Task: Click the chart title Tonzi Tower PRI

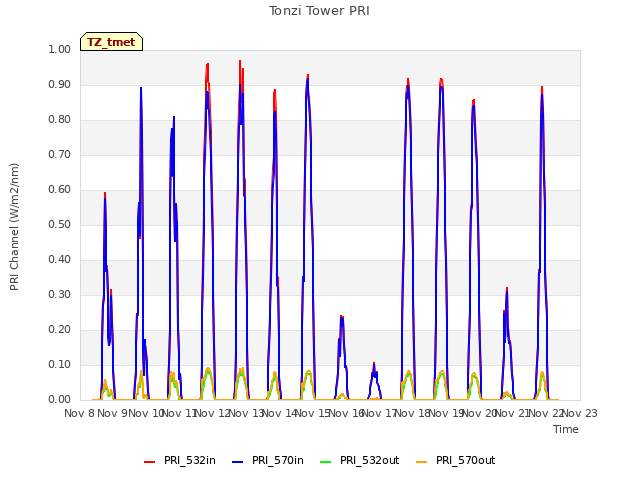Action: tap(319, 11)
